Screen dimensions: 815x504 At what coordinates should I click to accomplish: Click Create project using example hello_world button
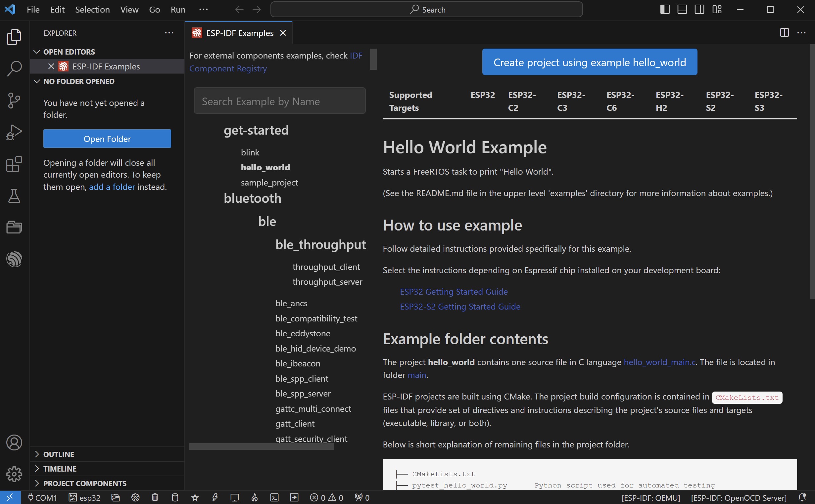(x=590, y=62)
